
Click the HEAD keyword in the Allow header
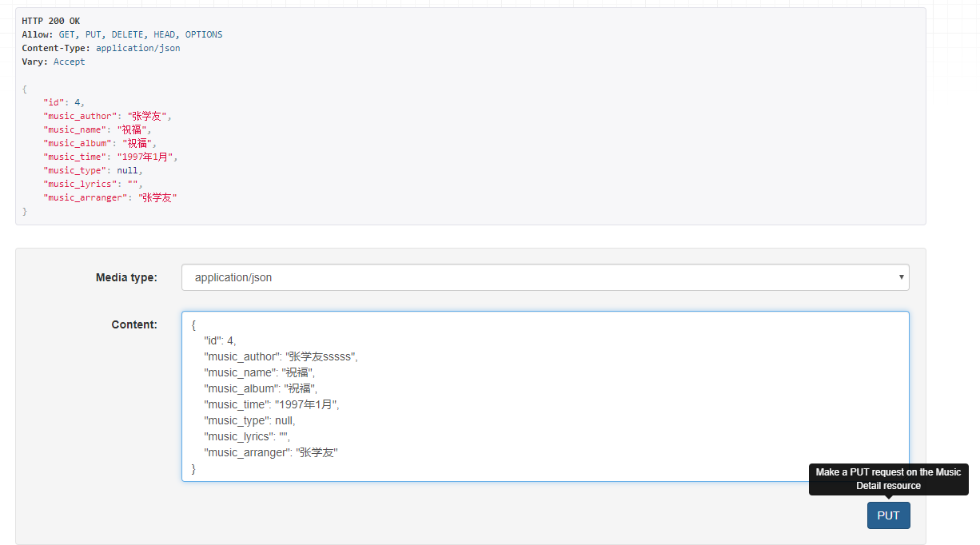164,34
